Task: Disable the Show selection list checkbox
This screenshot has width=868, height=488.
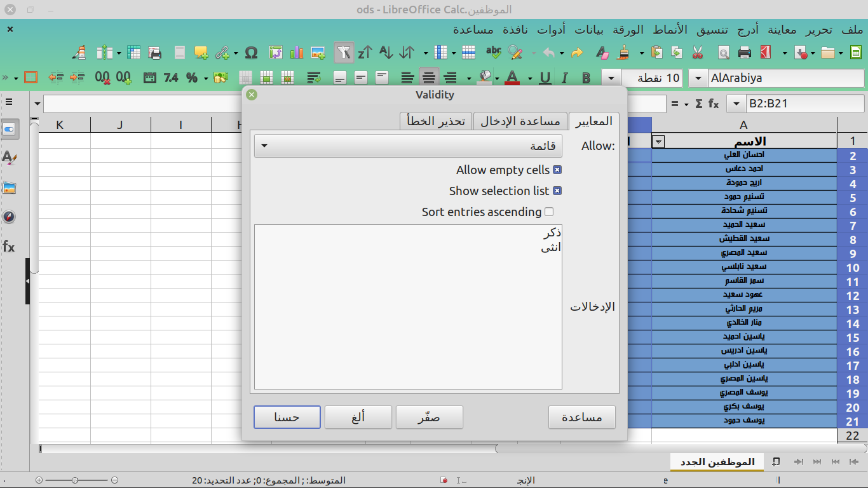Action: [x=557, y=191]
